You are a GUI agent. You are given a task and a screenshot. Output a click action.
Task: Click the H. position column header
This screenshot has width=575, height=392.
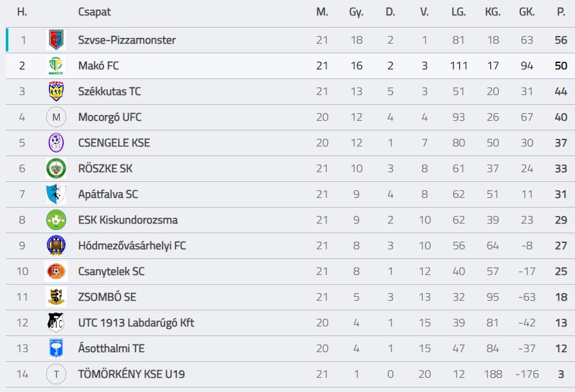point(22,12)
